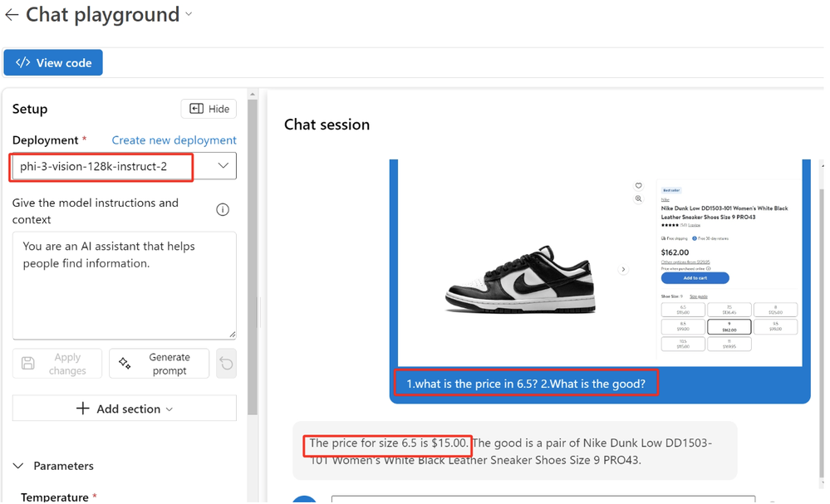Click the View code button
Viewport: 830px width, 504px height.
(53, 62)
